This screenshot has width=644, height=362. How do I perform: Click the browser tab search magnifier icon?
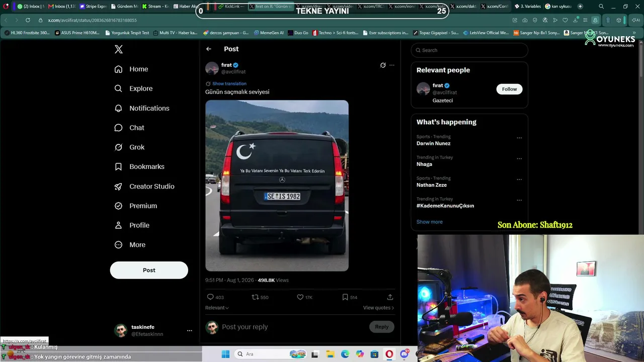pos(601,7)
